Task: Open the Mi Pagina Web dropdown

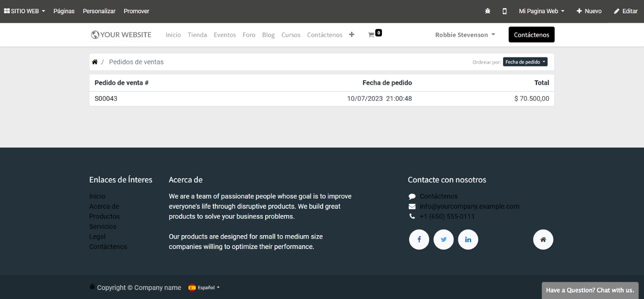Action: click(x=541, y=11)
